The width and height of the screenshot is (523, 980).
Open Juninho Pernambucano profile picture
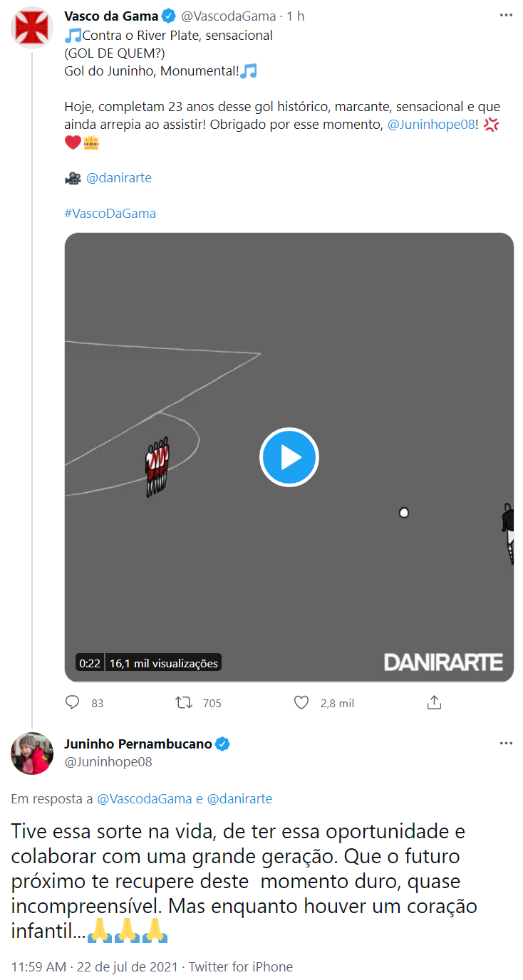[x=32, y=753]
